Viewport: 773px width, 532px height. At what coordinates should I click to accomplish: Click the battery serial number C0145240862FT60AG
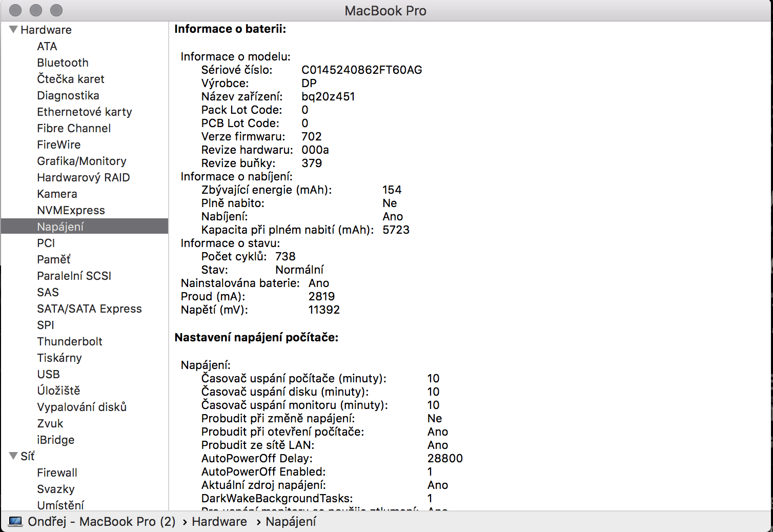tap(362, 70)
